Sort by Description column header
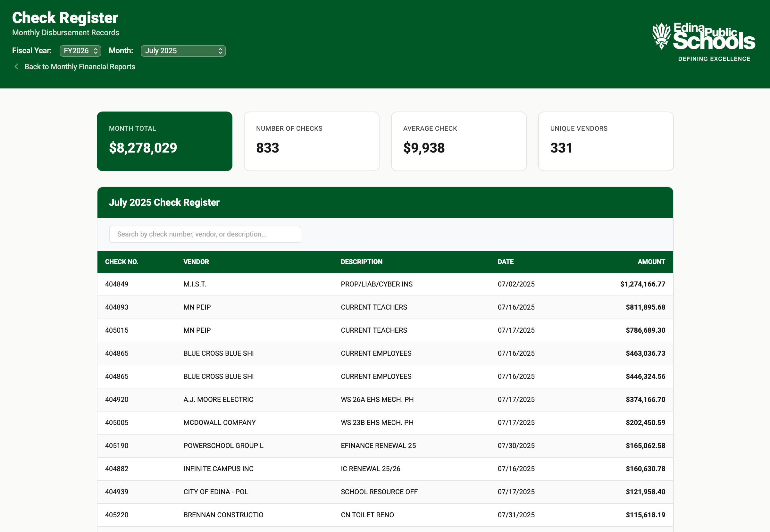 point(361,262)
